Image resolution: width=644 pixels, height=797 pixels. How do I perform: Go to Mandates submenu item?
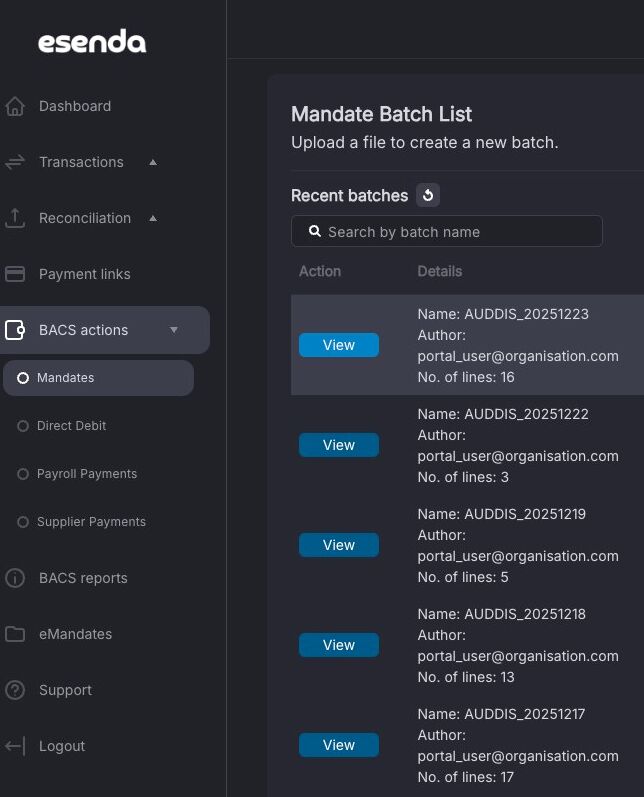click(x=98, y=378)
